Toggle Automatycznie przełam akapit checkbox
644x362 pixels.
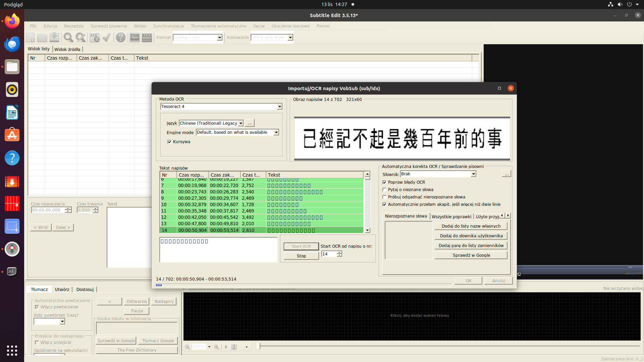384,204
